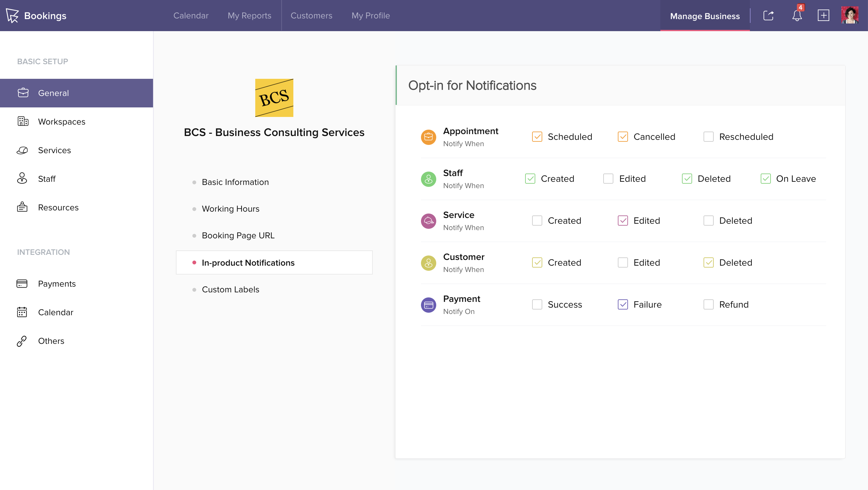Open Others integration link icon
Screen dimensions: 868x490
pos(22,341)
